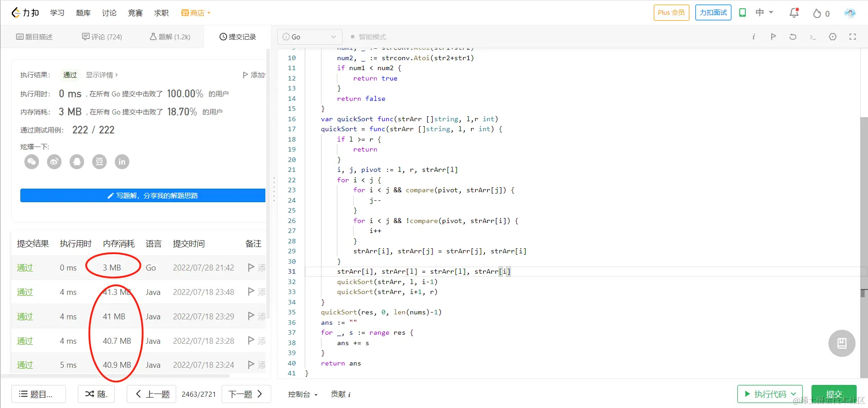Share result to QQ
868x408 pixels.
pyautogui.click(x=77, y=161)
